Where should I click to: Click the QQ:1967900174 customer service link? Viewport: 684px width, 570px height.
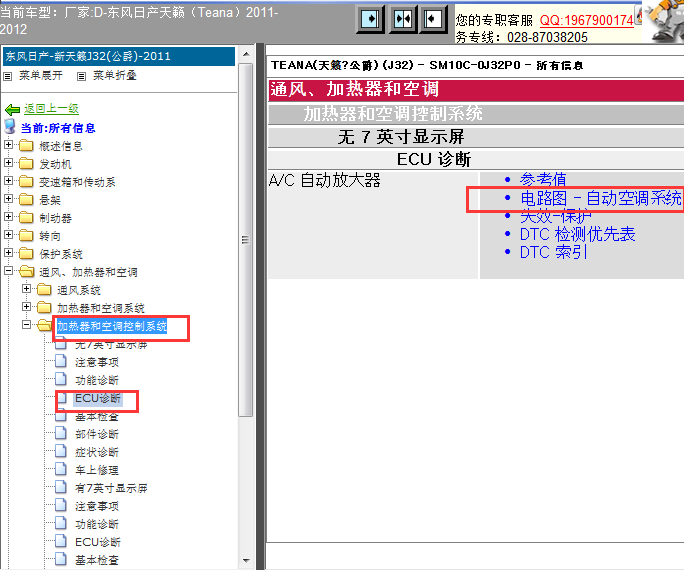point(586,20)
